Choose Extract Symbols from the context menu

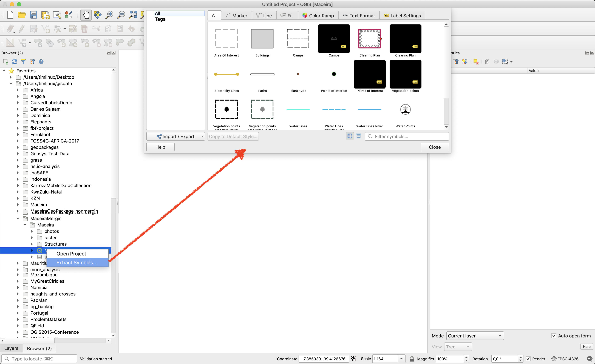[76, 263]
